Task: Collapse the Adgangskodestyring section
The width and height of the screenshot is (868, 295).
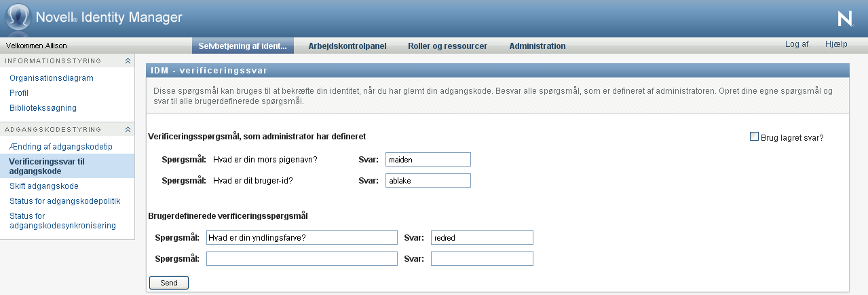Action: click(128, 129)
